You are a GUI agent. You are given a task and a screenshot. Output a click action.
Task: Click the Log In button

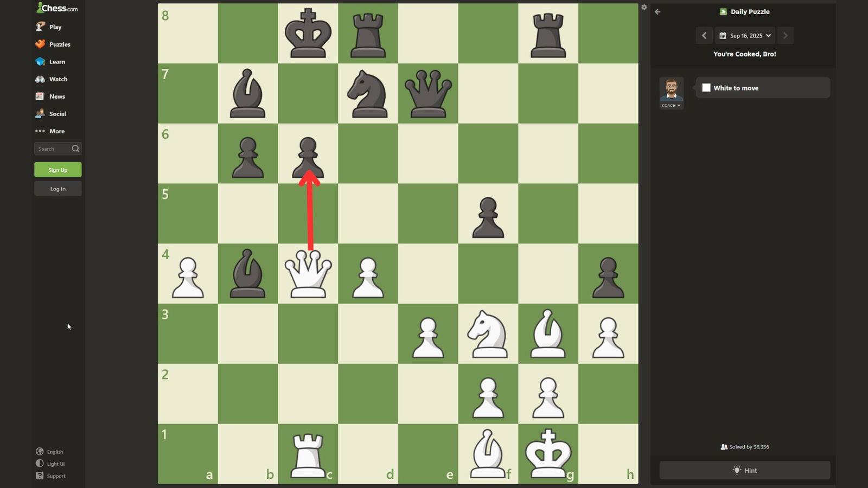pos(58,189)
